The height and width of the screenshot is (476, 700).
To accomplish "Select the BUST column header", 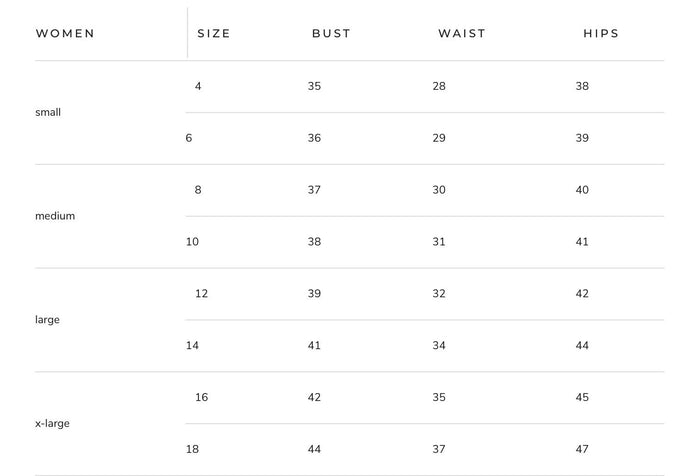I will [x=331, y=33].
